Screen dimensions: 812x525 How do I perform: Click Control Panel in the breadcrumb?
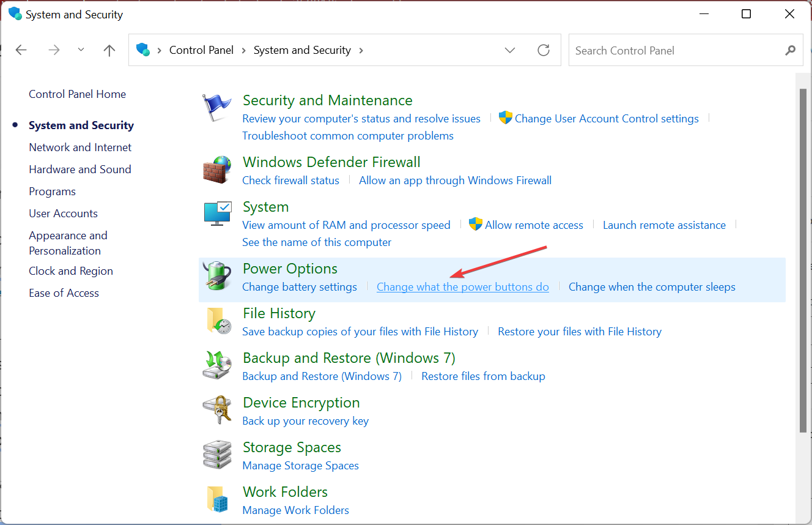201,50
